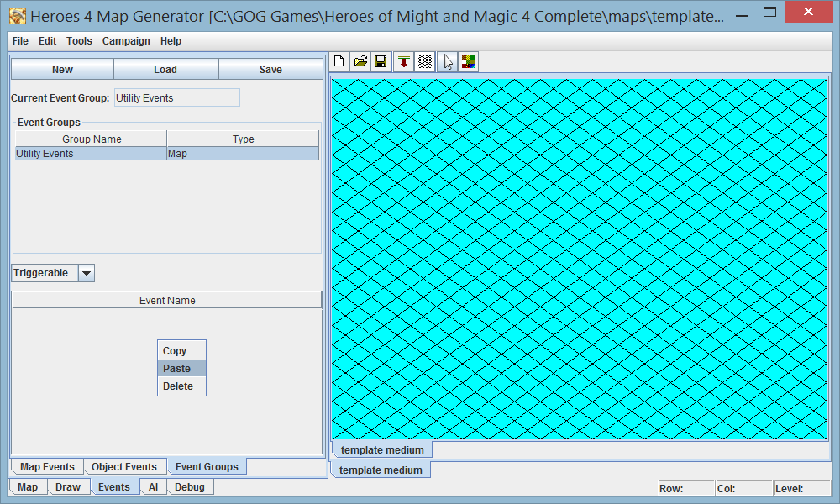Maximize the Map Generator window
Image resolution: width=840 pixels, height=504 pixels.
(x=769, y=13)
